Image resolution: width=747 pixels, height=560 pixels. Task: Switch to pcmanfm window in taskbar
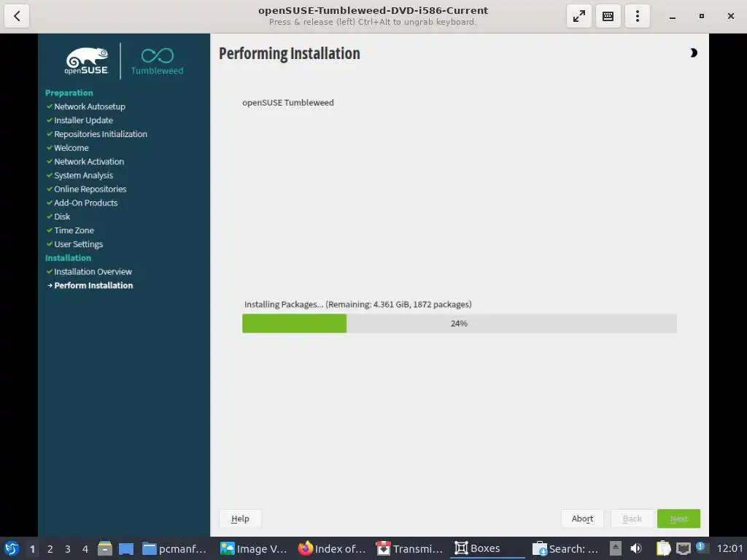tap(174, 548)
